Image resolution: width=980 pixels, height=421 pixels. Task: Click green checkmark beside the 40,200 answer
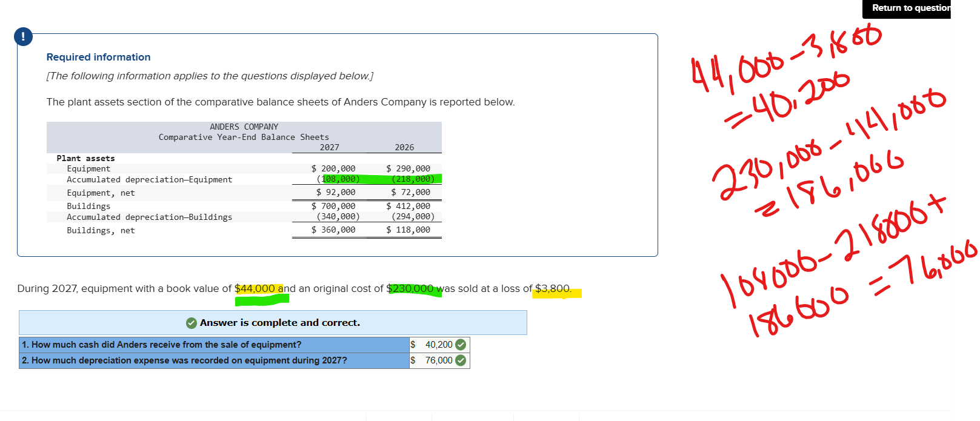(461, 345)
